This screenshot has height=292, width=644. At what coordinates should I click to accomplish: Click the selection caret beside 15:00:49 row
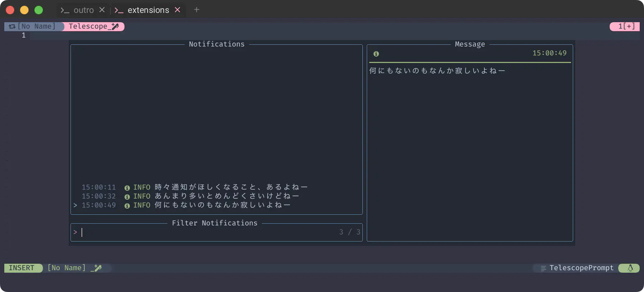75,205
